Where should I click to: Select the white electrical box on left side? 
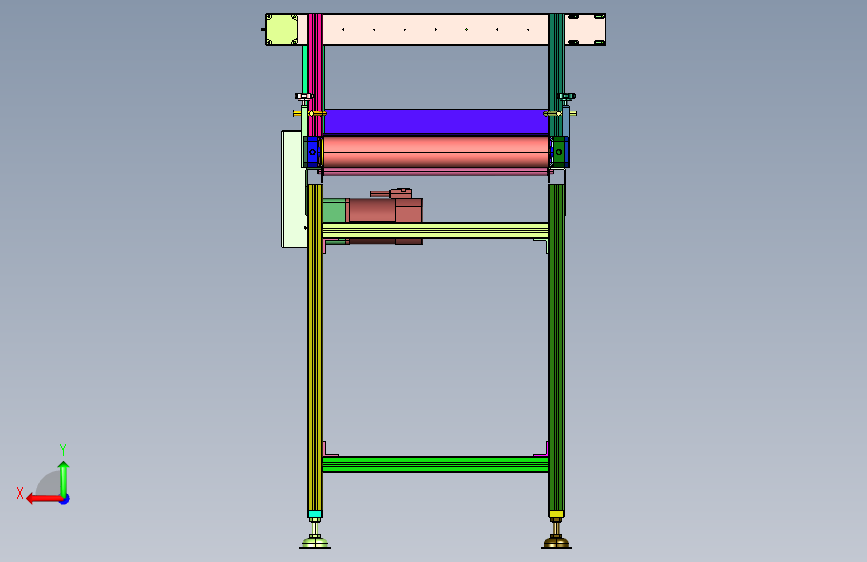[x=294, y=189]
